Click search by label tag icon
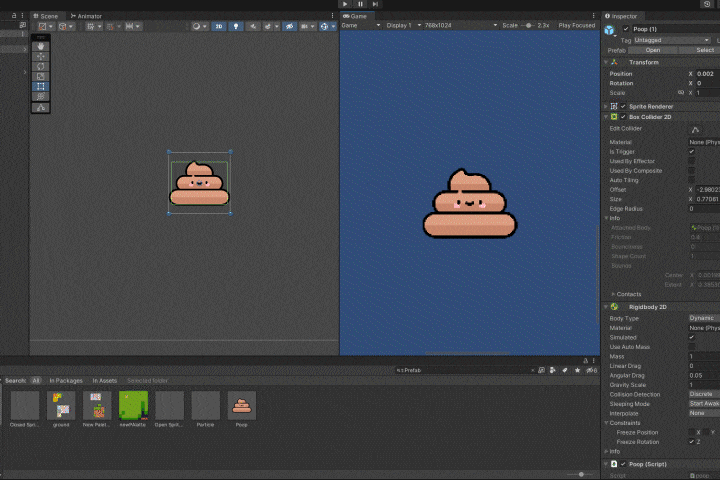The width and height of the screenshot is (720, 480). [x=565, y=370]
